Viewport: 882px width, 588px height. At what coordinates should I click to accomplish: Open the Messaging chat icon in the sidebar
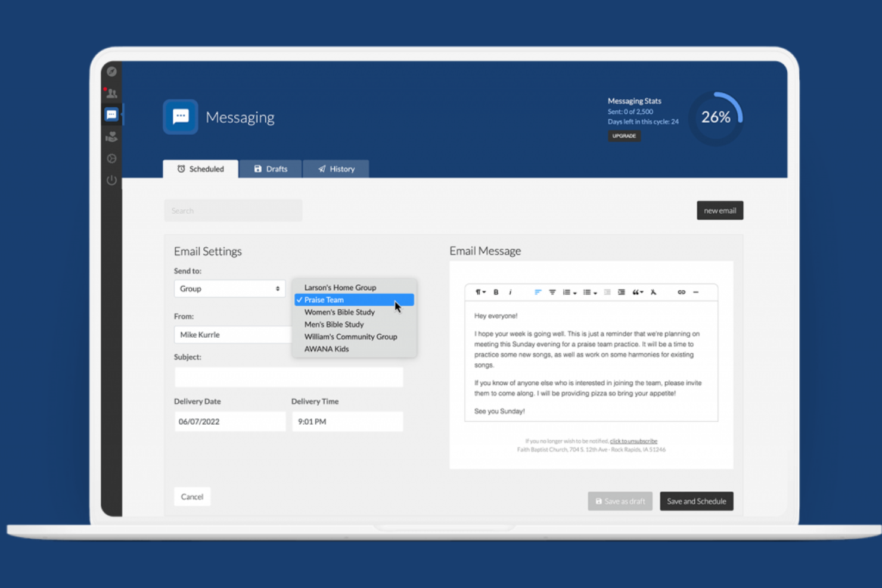coord(111,114)
